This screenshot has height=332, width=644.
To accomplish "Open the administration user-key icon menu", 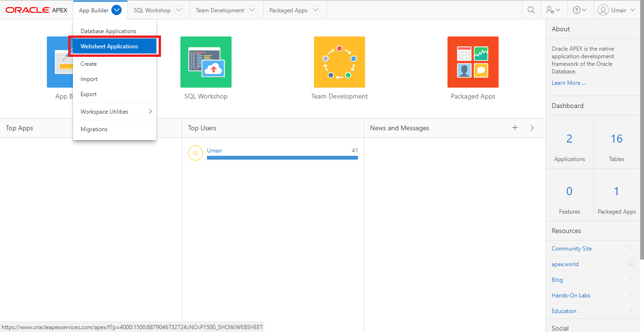I will tap(553, 10).
